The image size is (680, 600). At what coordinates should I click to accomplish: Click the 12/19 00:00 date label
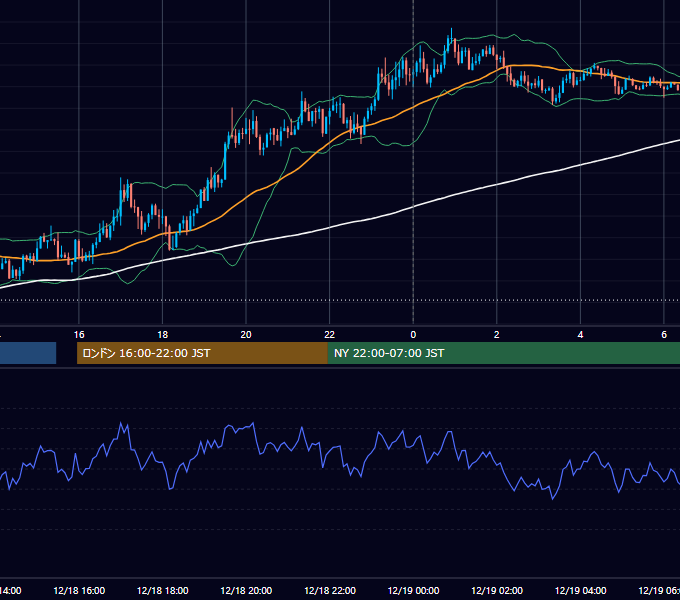pos(413,591)
